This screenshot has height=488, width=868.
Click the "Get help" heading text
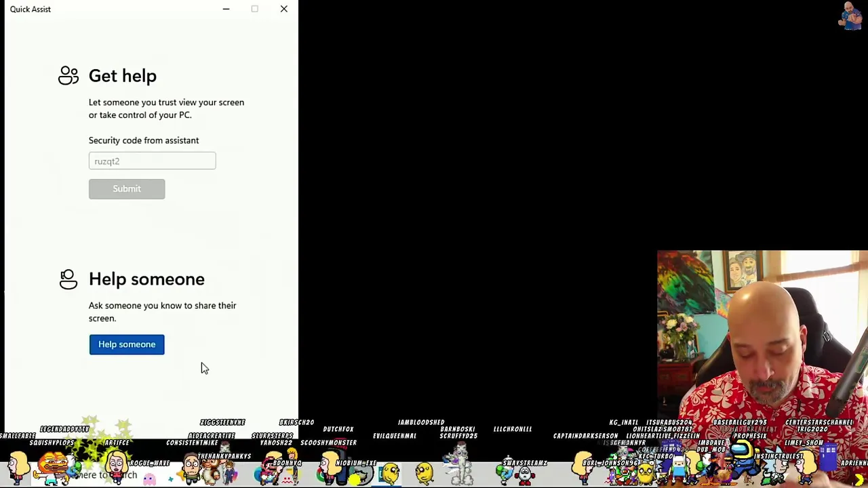123,76
